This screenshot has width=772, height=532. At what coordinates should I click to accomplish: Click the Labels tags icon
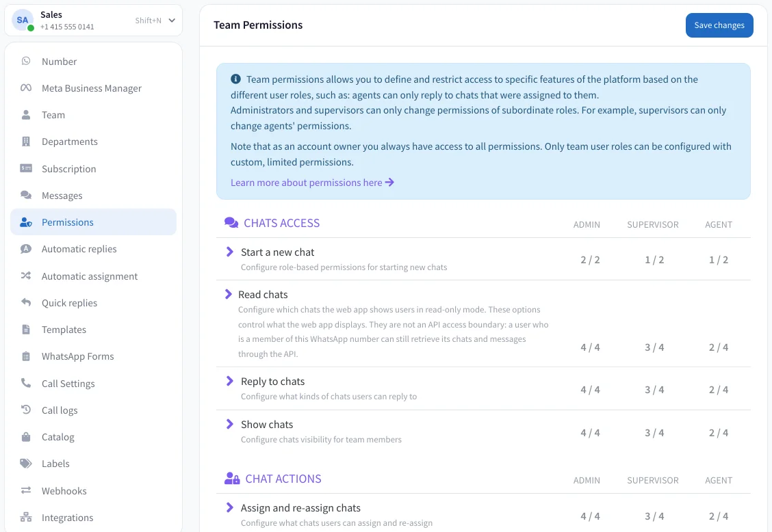pos(25,463)
